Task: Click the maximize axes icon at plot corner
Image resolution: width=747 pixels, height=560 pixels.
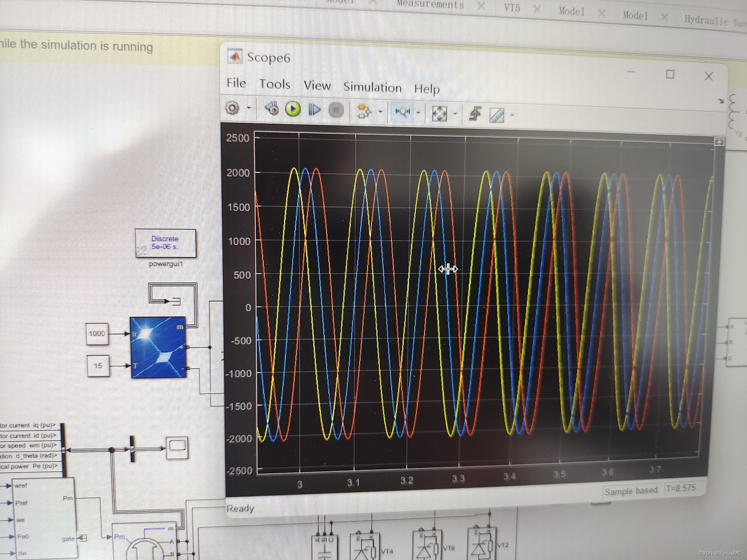Action: click(x=719, y=142)
